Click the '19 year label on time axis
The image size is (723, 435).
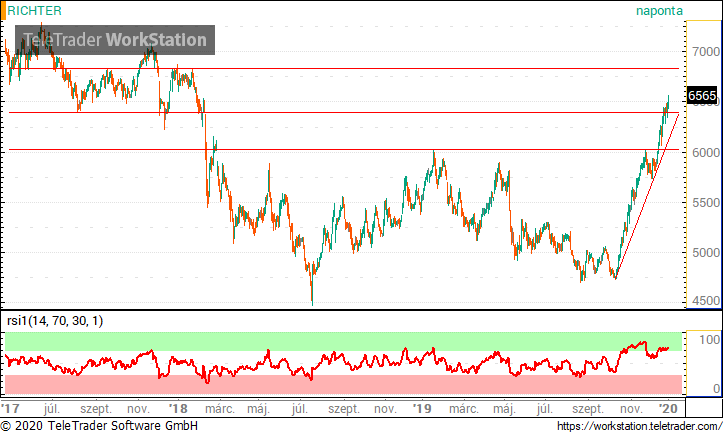coord(421,409)
